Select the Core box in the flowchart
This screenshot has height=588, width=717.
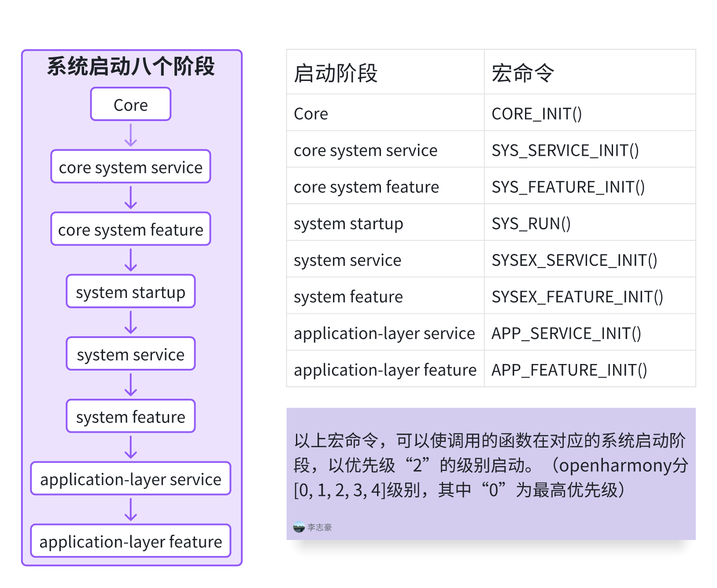coord(131,104)
